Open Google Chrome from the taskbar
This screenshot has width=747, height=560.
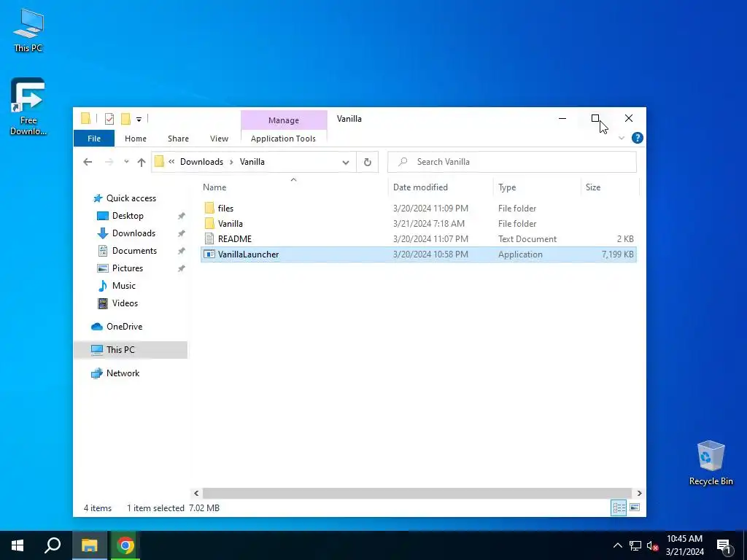(x=125, y=545)
